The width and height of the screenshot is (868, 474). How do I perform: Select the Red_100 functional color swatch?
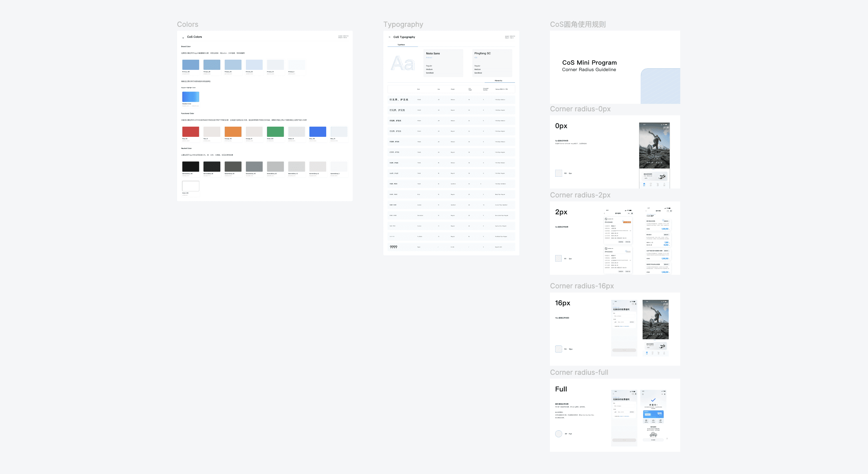(x=190, y=131)
